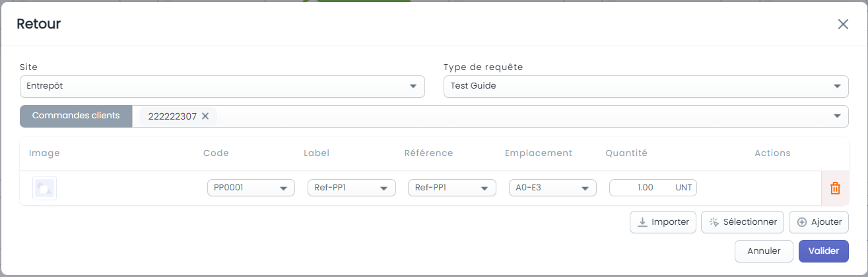Close the Retour dialog

pyautogui.click(x=843, y=24)
